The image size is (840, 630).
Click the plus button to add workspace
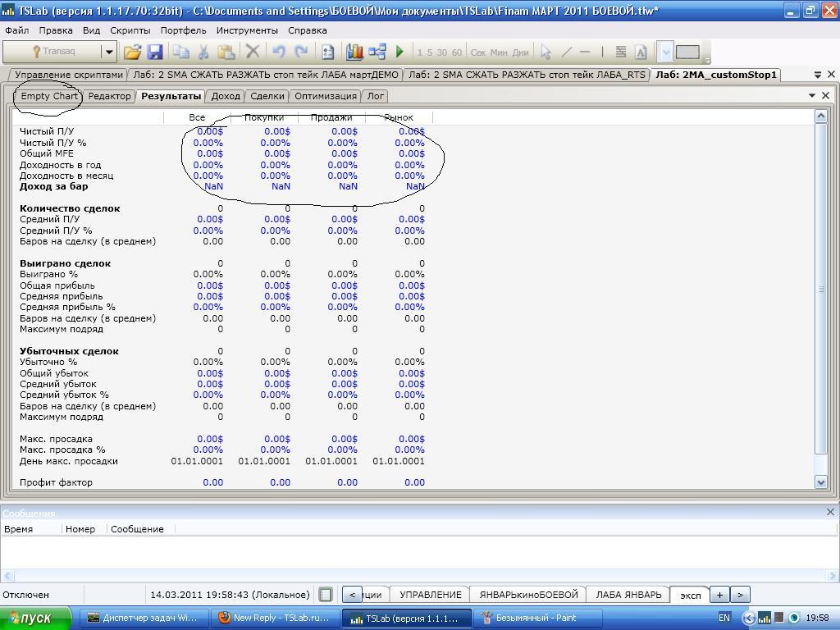point(719,595)
